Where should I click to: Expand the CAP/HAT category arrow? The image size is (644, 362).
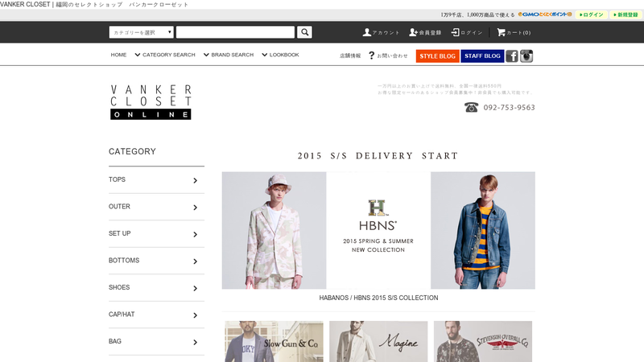[x=195, y=315]
